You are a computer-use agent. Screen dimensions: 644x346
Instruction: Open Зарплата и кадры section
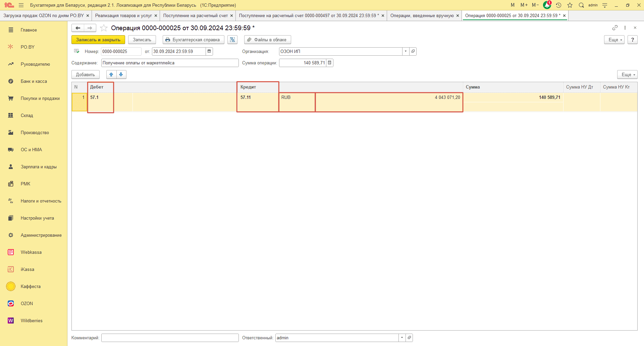(x=39, y=167)
